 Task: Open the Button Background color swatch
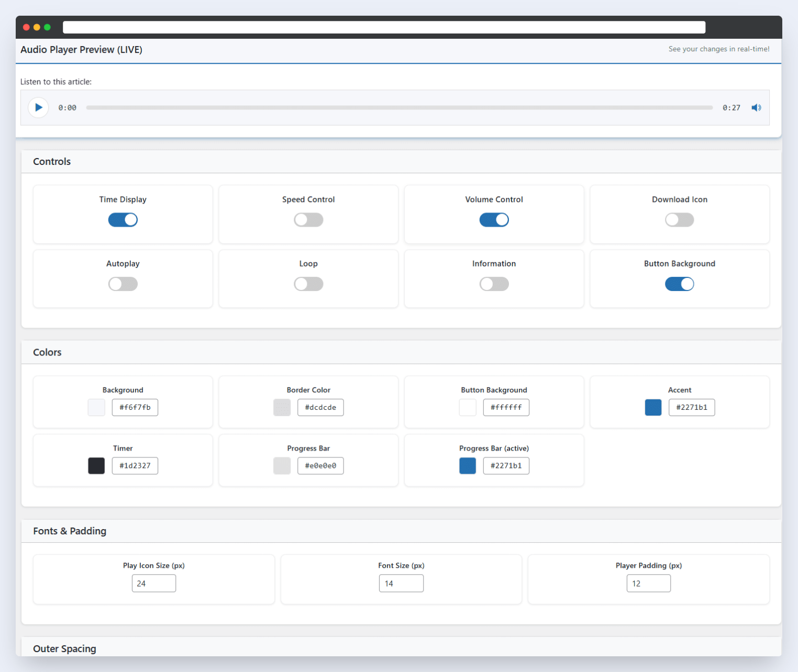(x=468, y=407)
